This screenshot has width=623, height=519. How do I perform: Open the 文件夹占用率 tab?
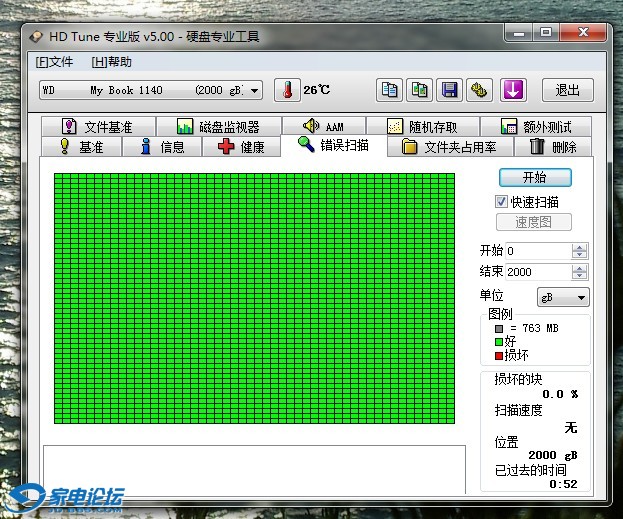449,147
